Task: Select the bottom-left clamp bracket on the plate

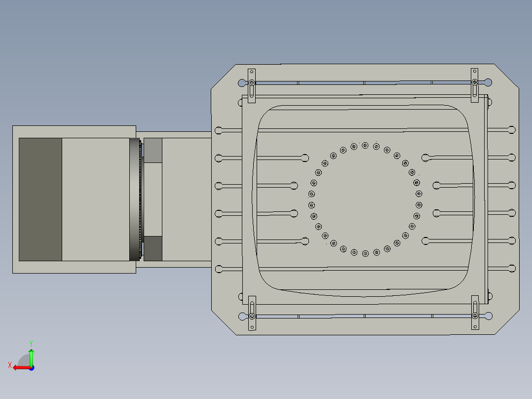Action: 252,313
